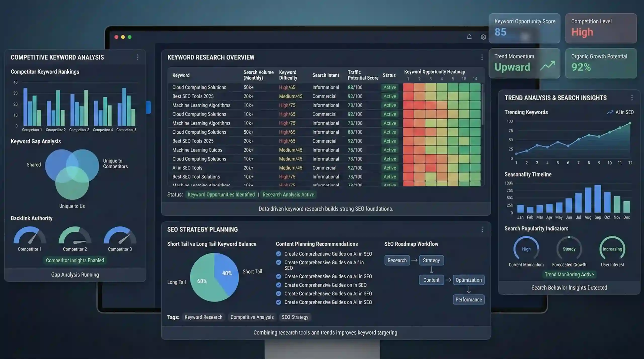Click the keyword table vertical scrollbar
Screen dimensions: 644x359
(x=482, y=104)
